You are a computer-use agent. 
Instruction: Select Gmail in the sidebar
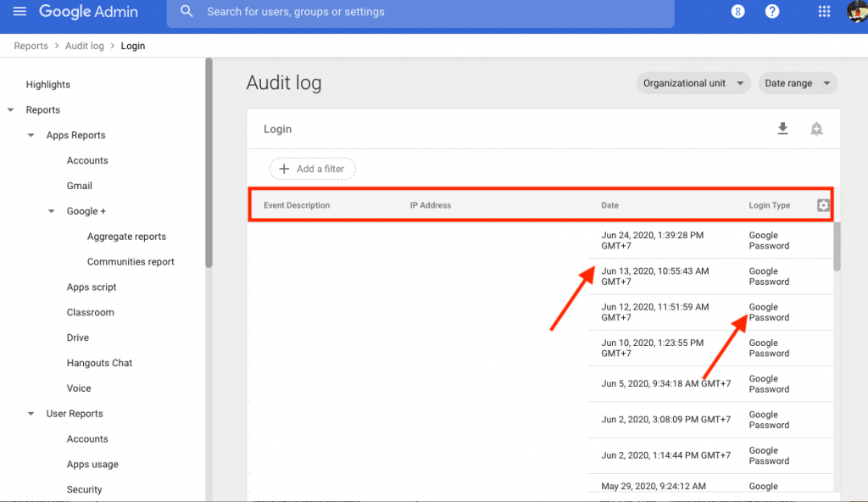(x=79, y=185)
